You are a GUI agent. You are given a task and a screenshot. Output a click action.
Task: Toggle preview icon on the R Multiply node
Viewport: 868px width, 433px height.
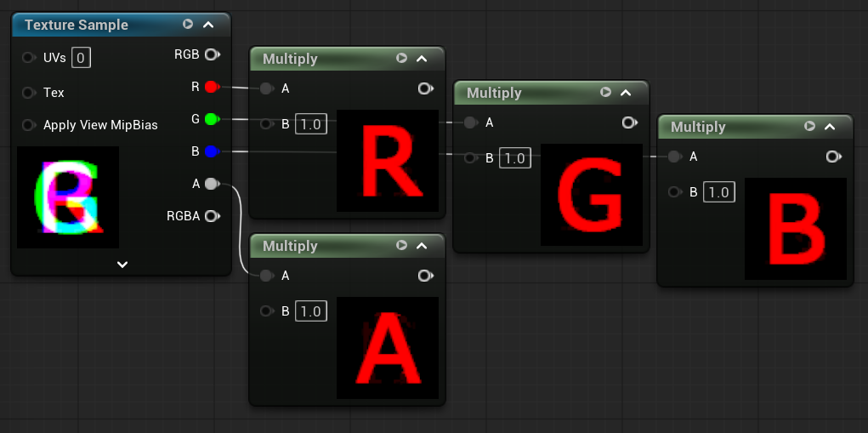[x=401, y=59]
